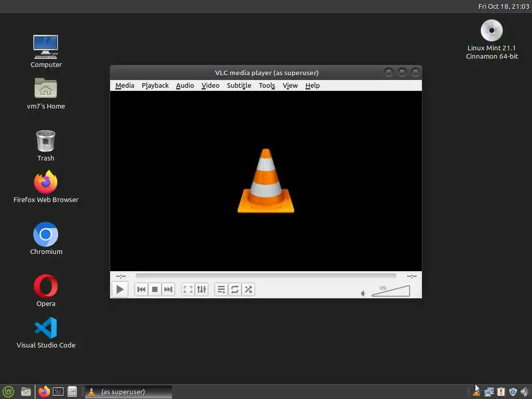Open the Tools menu
This screenshot has height=399, width=532.
[267, 86]
